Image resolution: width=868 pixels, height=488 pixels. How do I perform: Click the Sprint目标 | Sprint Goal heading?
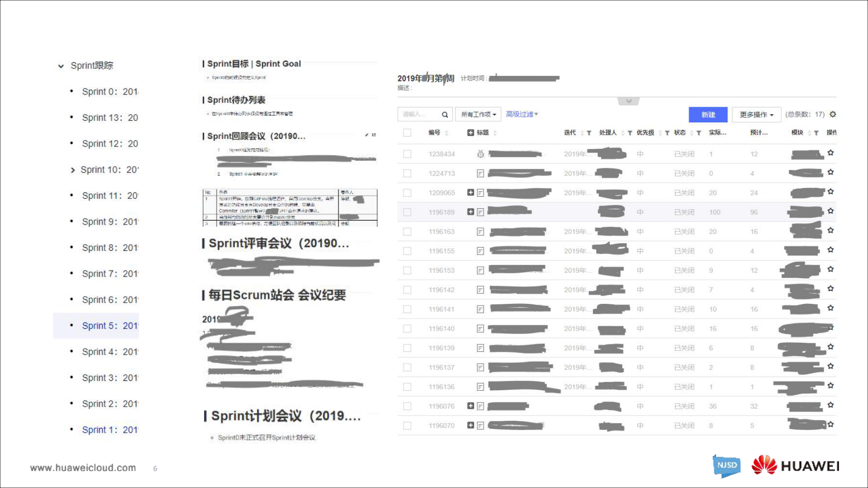click(254, 64)
